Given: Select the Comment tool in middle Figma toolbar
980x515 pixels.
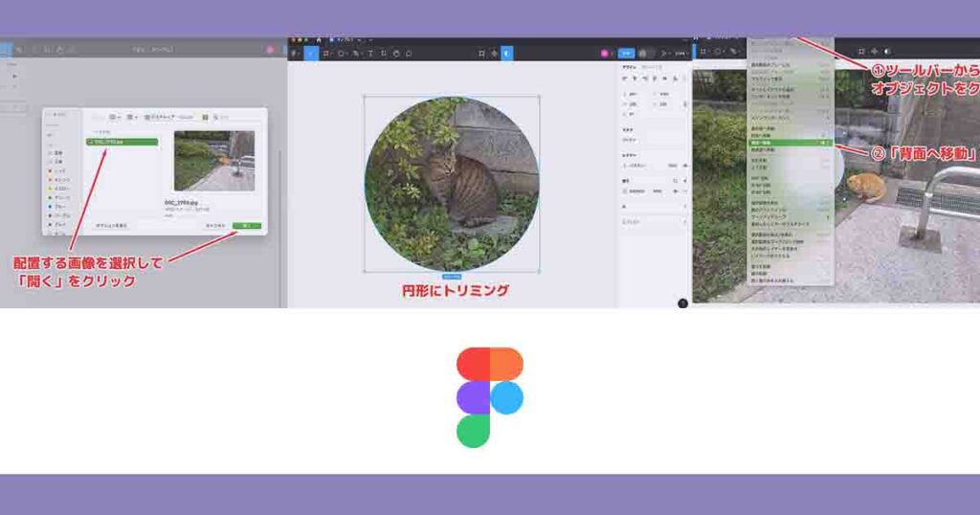Looking at the screenshot, I should pyautogui.click(x=409, y=54).
